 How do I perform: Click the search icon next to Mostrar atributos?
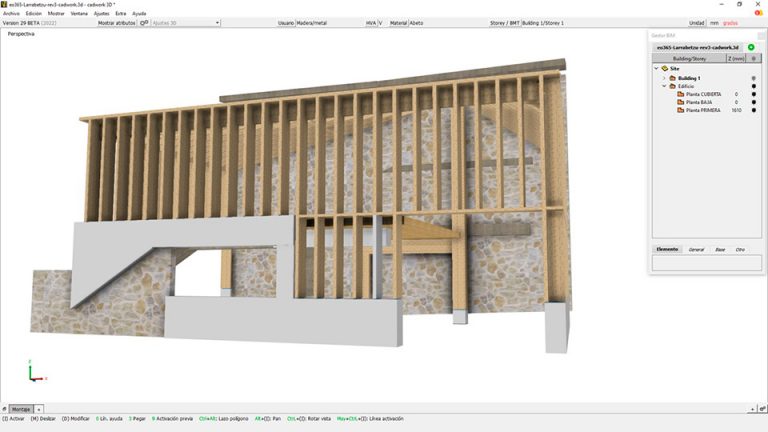pos(144,23)
